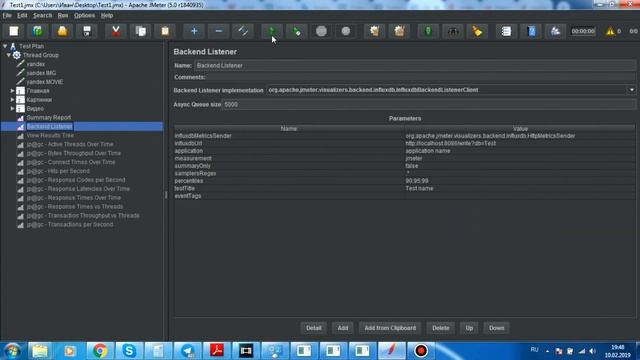Click the green remote start icon
The image size is (640, 360).
[x=428, y=31]
